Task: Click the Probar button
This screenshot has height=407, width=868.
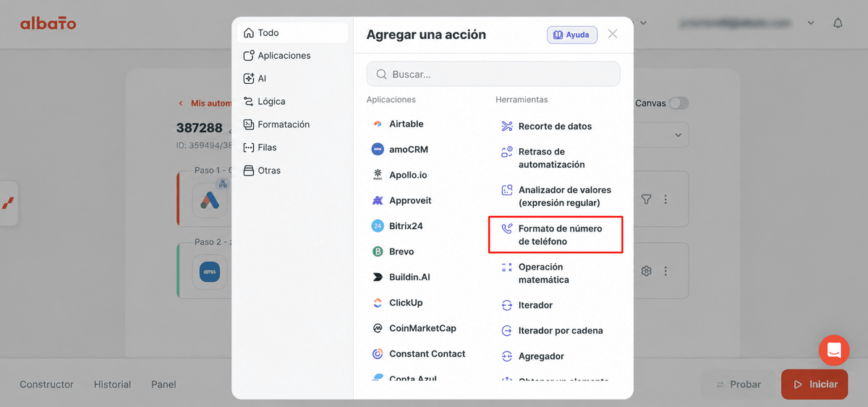Action: (x=738, y=385)
